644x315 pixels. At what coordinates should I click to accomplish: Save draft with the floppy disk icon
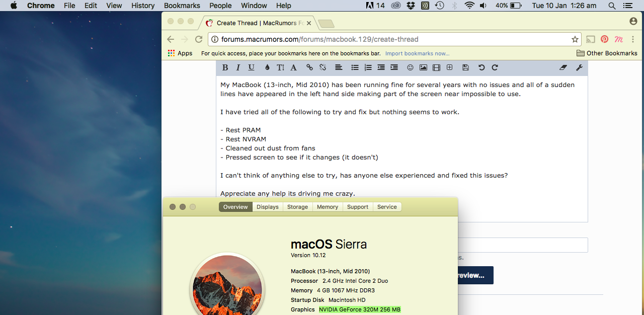tap(465, 67)
